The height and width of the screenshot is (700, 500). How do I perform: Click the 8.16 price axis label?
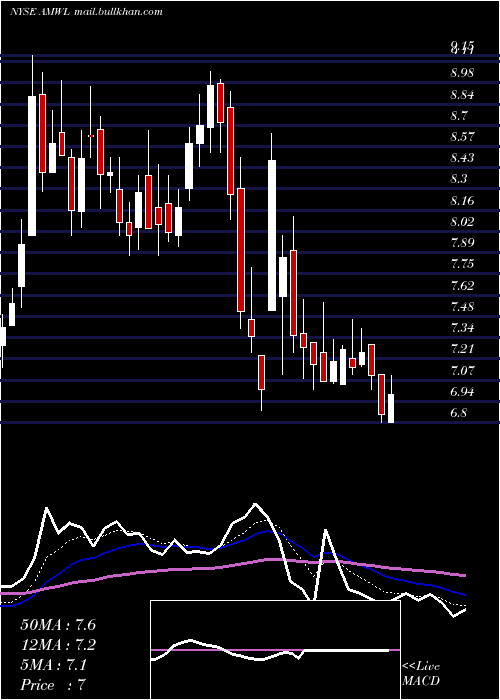(463, 201)
